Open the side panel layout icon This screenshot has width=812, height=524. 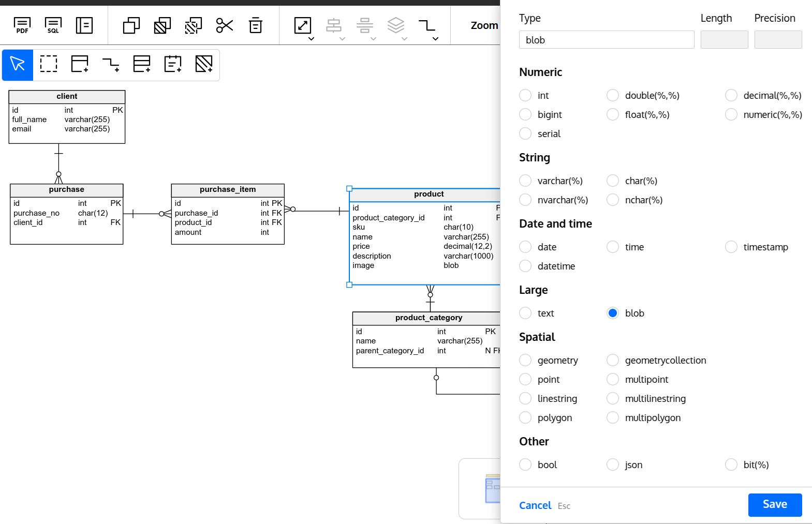84,25
